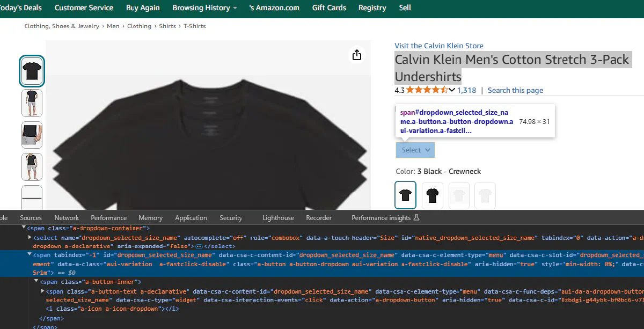Select the fourth faded white shirt swatch
The image size is (644, 329).
tap(485, 195)
